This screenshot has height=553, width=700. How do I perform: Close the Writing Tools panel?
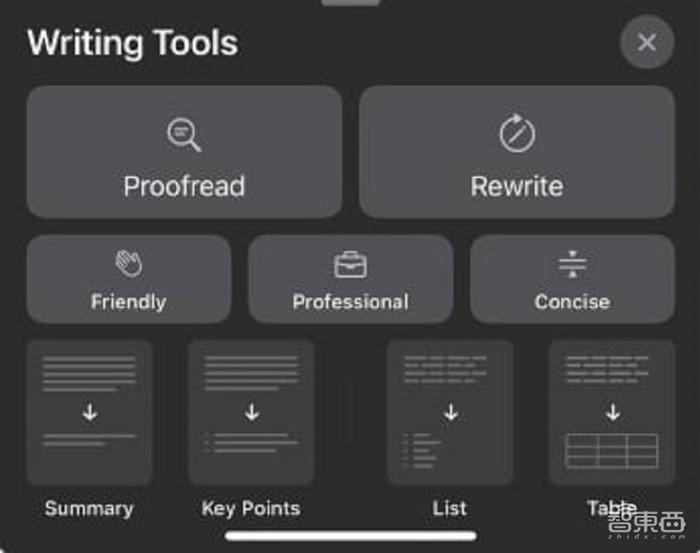coord(647,42)
